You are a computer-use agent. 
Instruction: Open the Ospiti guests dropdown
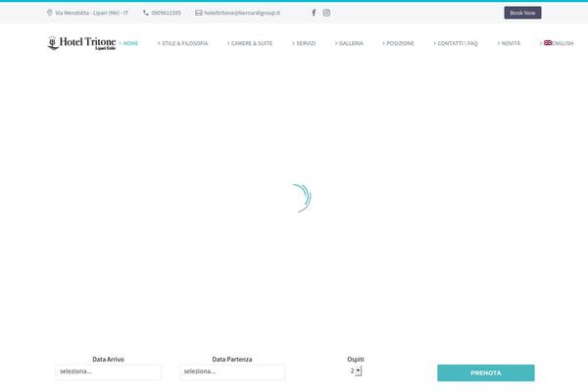click(356, 370)
